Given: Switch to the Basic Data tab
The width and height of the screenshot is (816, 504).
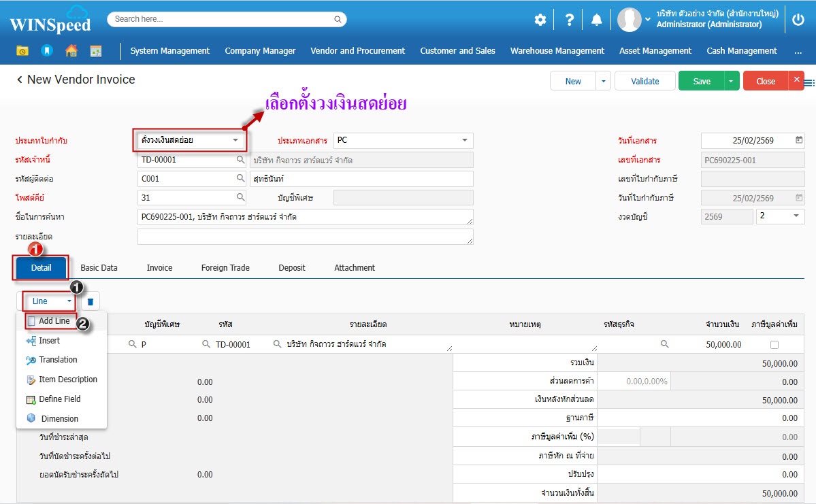Looking at the screenshot, I should tap(99, 268).
